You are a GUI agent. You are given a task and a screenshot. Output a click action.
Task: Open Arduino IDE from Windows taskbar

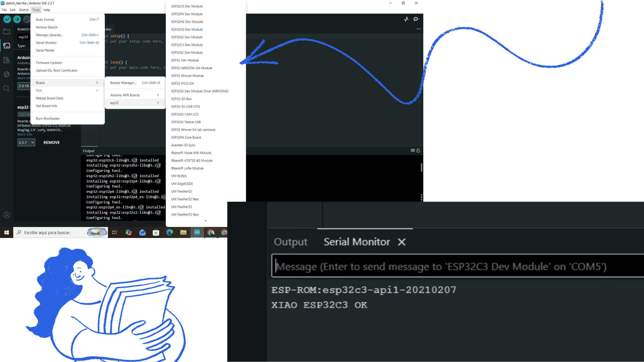(x=197, y=232)
